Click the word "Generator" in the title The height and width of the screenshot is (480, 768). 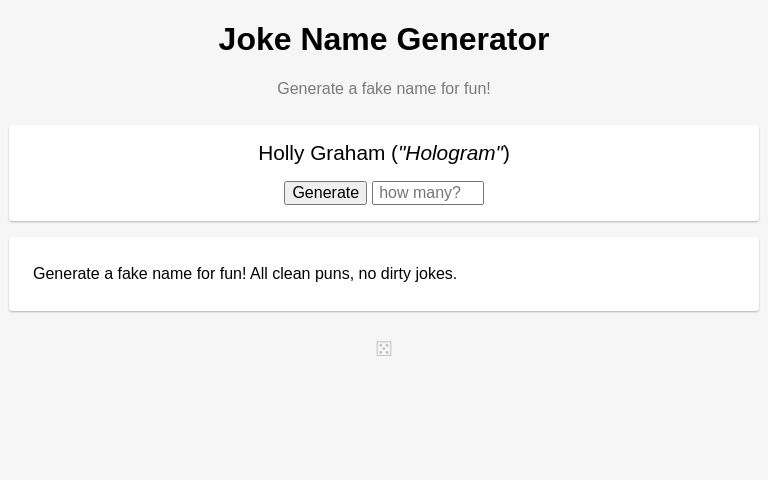point(473,39)
